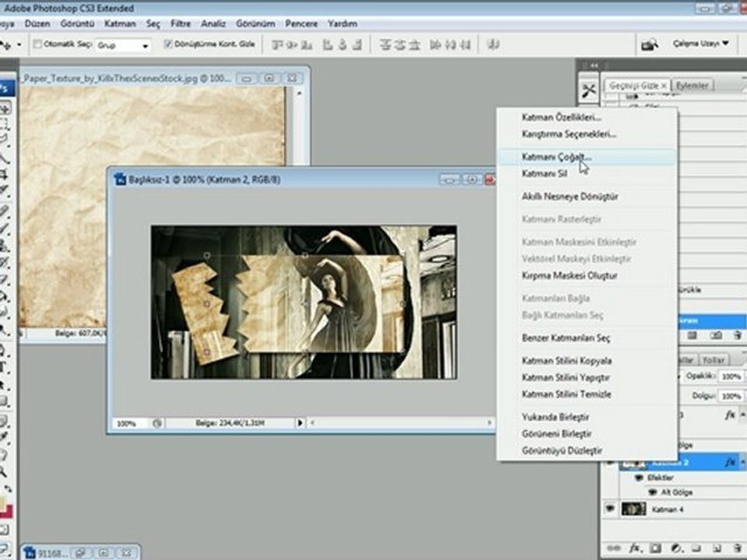Open the Düzen menu
The height and width of the screenshot is (560, 747).
tap(37, 23)
